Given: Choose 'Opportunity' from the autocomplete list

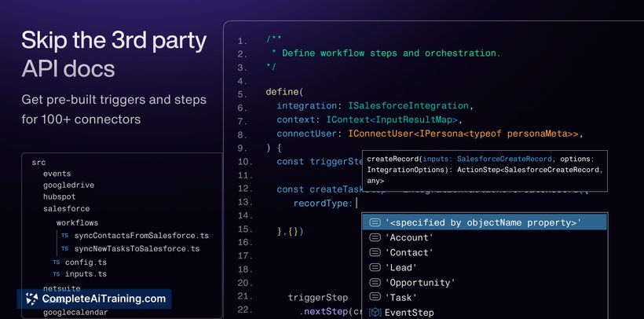Looking at the screenshot, I should (x=485, y=282).
